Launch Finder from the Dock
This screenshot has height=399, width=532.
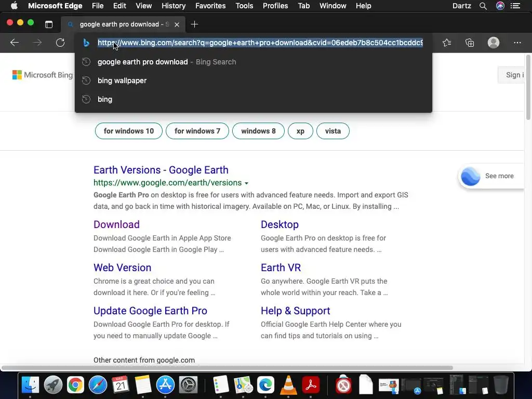30,385
